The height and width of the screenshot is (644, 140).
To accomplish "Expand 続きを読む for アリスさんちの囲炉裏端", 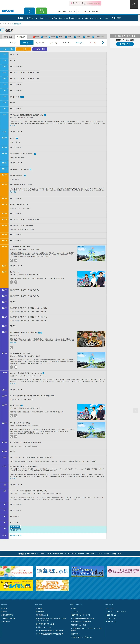I will pos(13,125).
